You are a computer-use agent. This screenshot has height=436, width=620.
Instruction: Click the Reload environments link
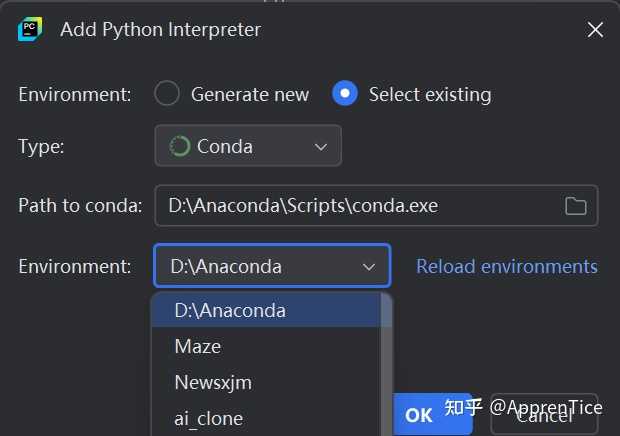click(507, 267)
